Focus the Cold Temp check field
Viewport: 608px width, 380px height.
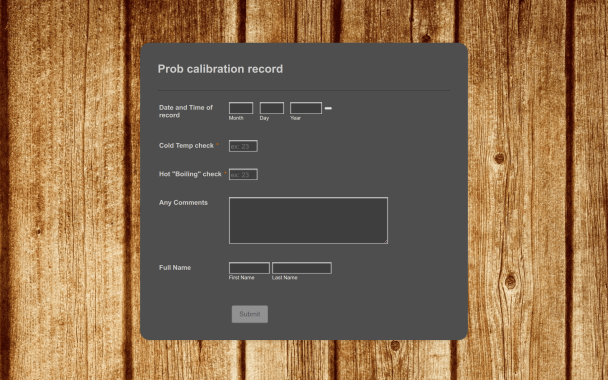pyautogui.click(x=243, y=146)
